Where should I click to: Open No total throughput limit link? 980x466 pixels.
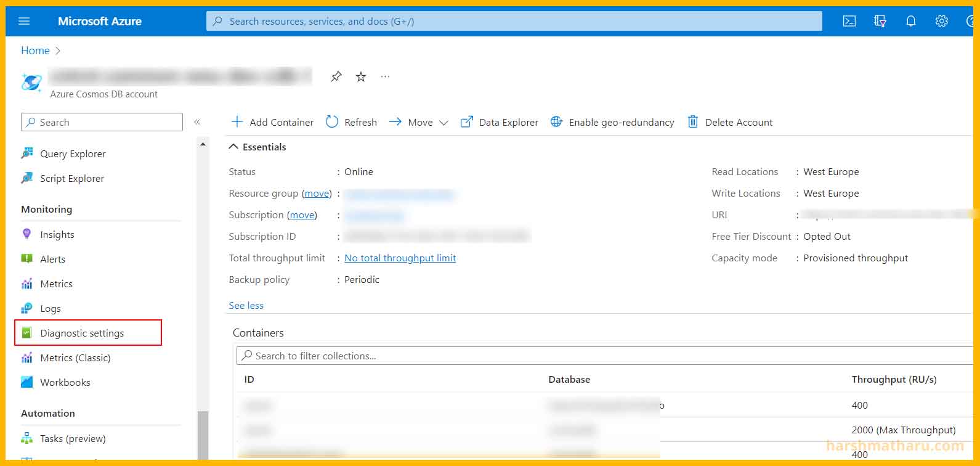pos(400,258)
